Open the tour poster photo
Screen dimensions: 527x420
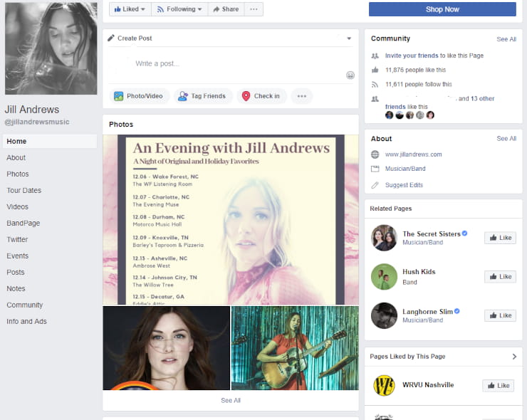click(231, 219)
